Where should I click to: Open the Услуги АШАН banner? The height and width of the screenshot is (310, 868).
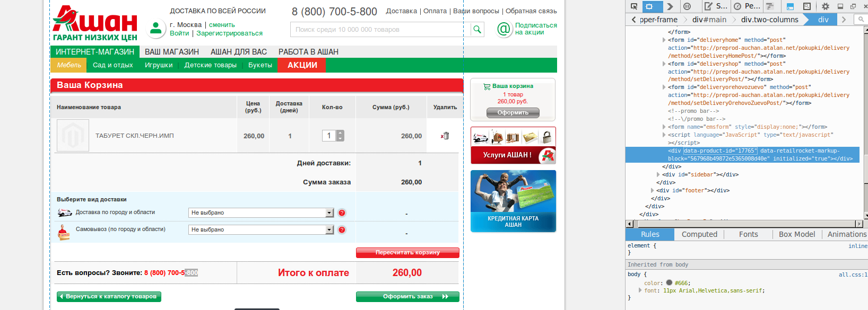[513, 145]
